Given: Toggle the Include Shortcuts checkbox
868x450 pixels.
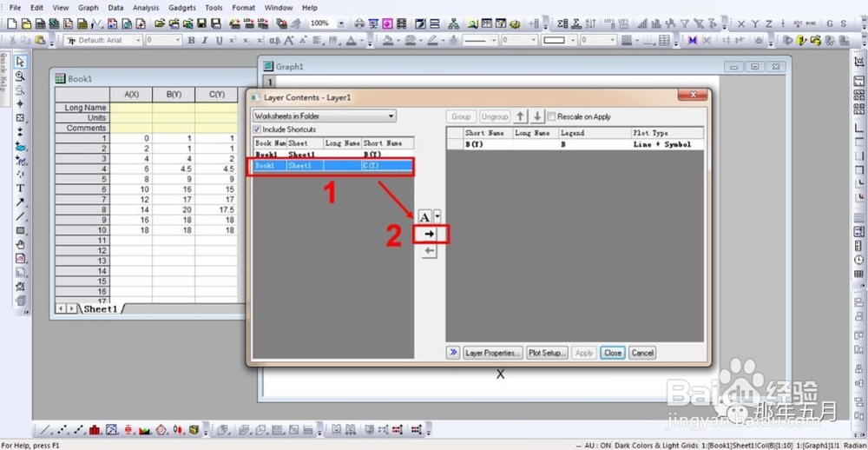Looking at the screenshot, I should click(x=258, y=129).
